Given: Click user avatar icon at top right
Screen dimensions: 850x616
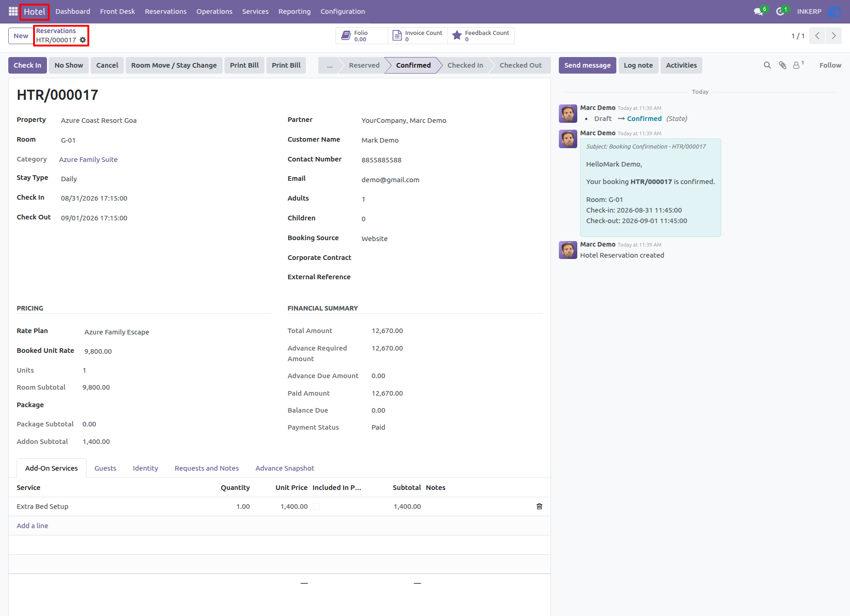Looking at the screenshot, I should [x=834, y=12].
